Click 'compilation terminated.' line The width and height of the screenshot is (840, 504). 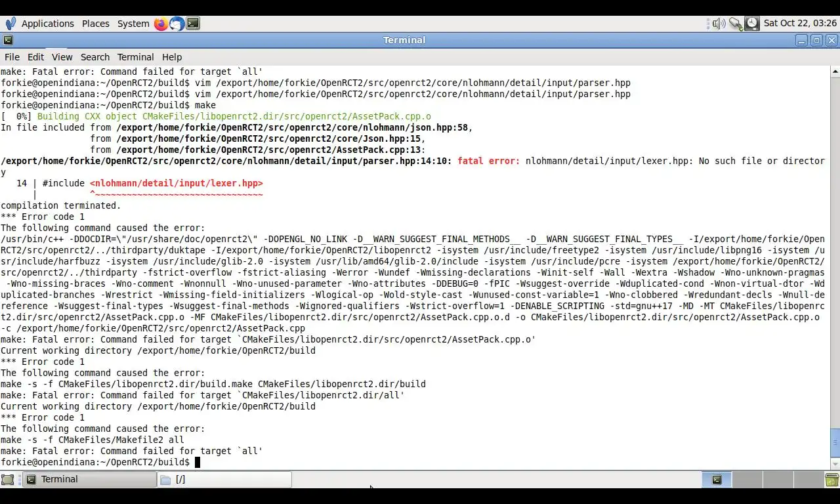60,205
